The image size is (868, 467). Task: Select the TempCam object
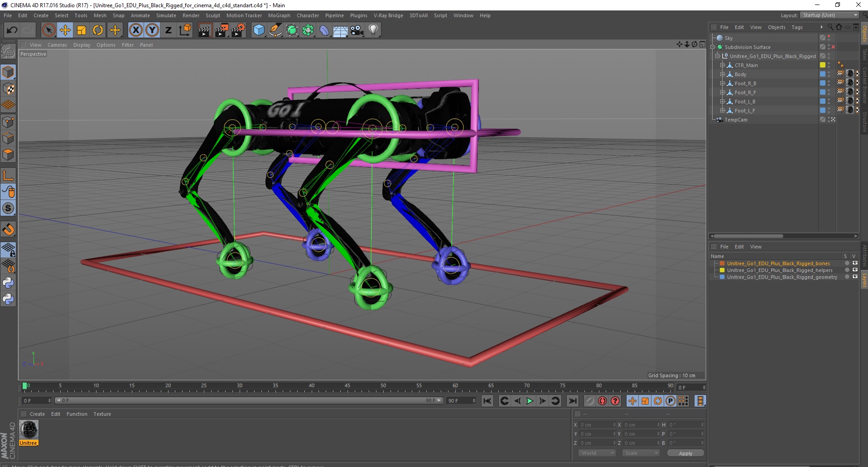[x=736, y=120]
